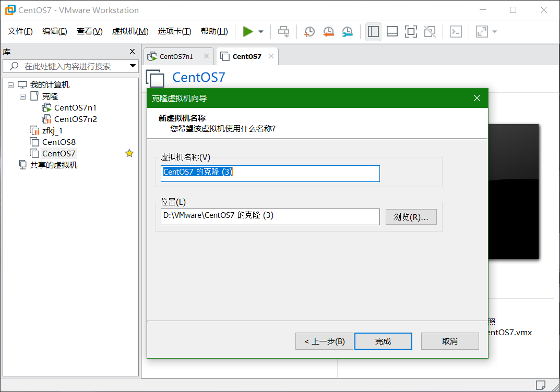
Task: Select 我的计算机 in the library tree
Action: pos(50,85)
